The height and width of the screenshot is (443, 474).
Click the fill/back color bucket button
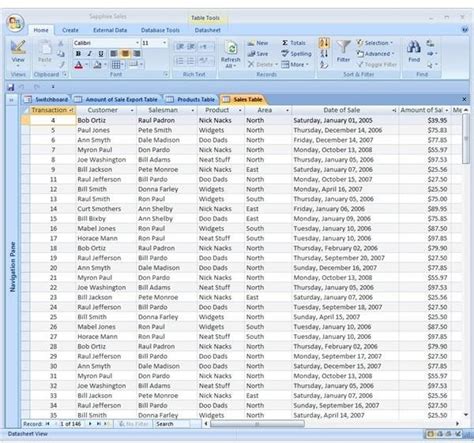click(97, 65)
